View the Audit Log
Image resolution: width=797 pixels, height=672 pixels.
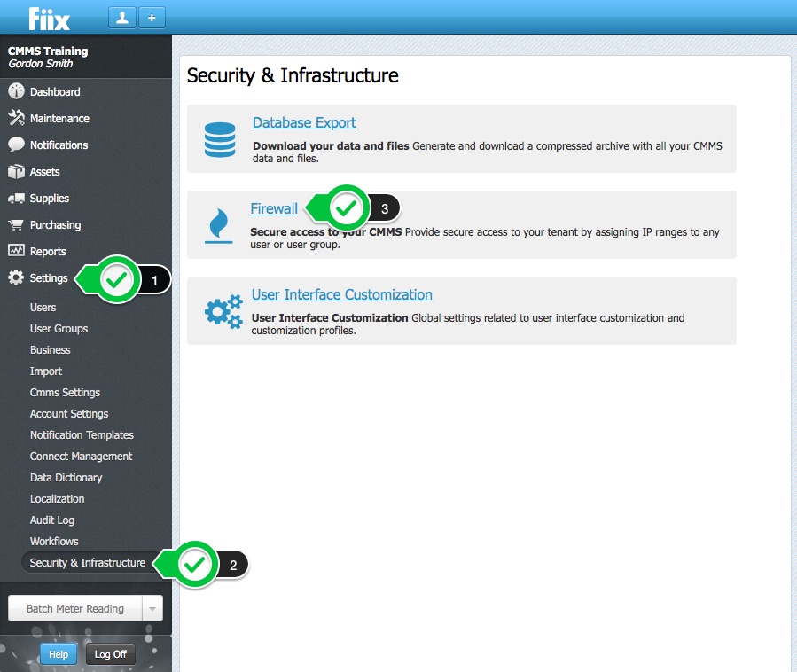coord(51,520)
